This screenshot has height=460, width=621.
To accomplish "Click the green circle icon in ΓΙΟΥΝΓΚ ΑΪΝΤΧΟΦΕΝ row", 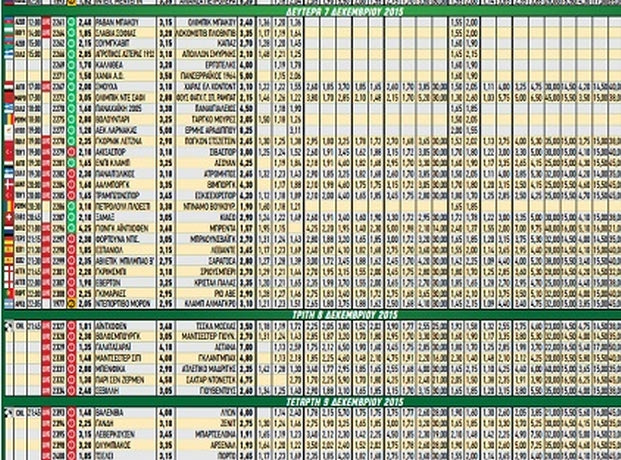I will coord(71,228).
